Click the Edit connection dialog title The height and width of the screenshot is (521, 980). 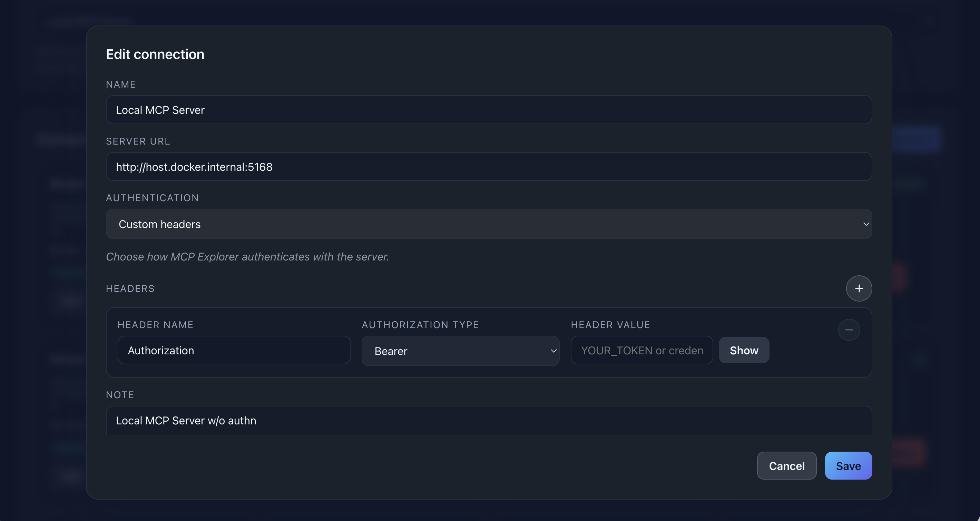(155, 55)
